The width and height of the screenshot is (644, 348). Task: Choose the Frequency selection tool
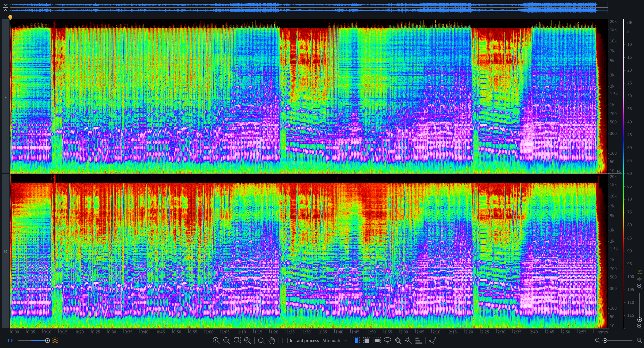click(x=377, y=341)
